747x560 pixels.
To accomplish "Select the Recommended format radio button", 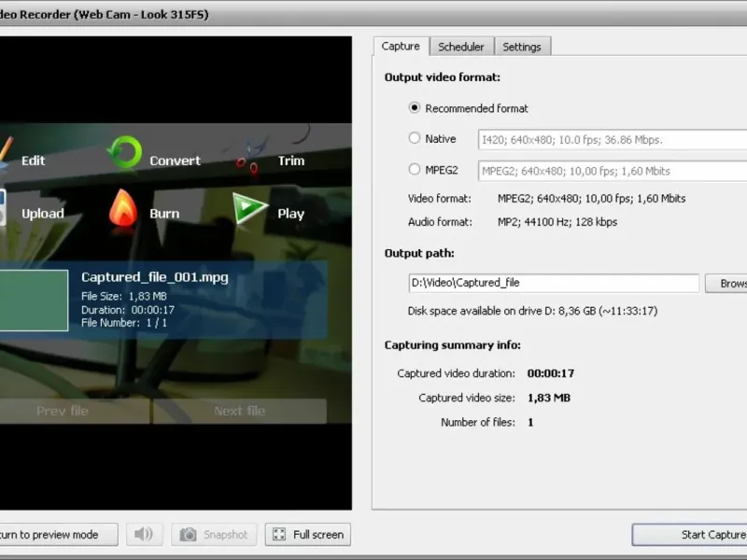I will pos(415,108).
